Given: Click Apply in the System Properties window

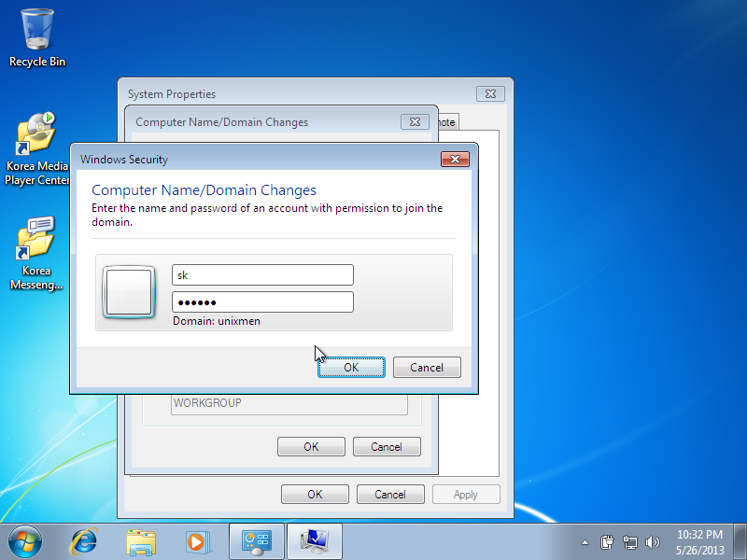Looking at the screenshot, I should [466, 495].
